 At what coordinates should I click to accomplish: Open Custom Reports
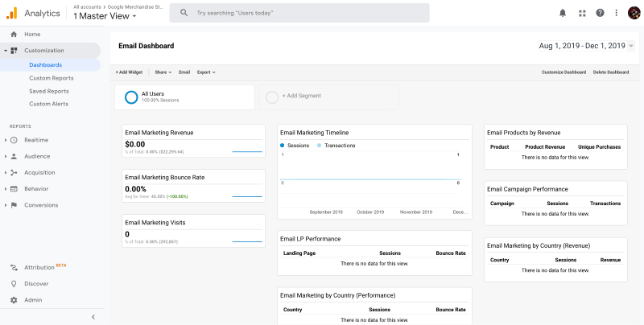click(52, 78)
